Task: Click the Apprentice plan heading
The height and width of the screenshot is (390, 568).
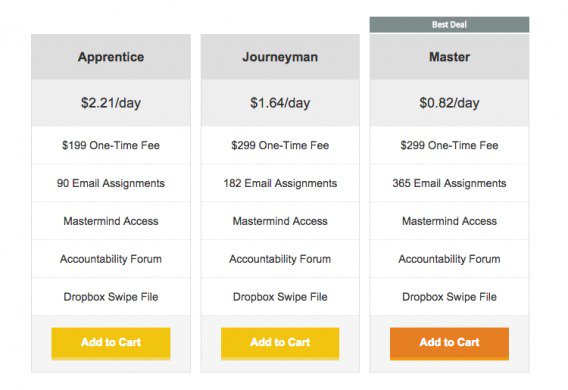Action: pyautogui.click(x=111, y=57)
